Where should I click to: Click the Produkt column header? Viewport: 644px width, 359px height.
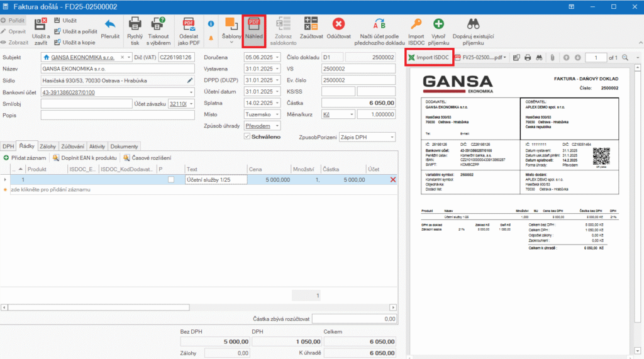[x=47, y=169]
